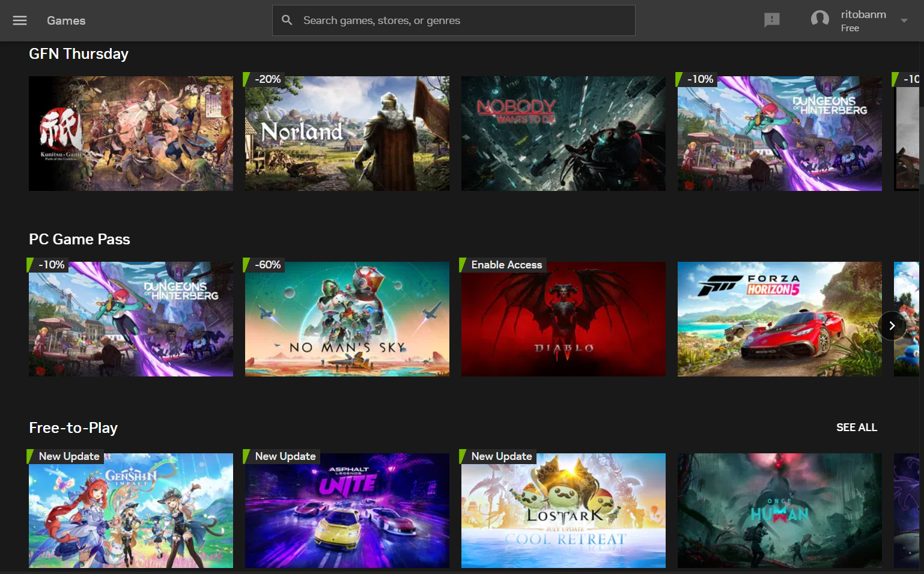This screenshot has width=924, height=574.
Task: Open Norland game tile
Action: (347, 133)
